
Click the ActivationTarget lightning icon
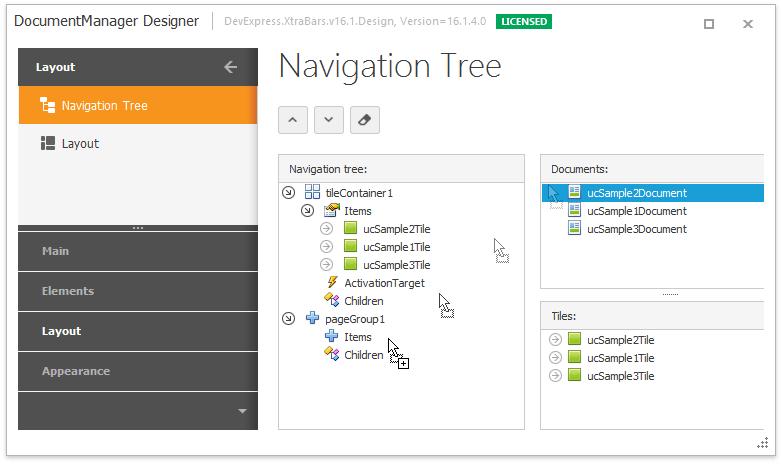[x=332, y=282]
